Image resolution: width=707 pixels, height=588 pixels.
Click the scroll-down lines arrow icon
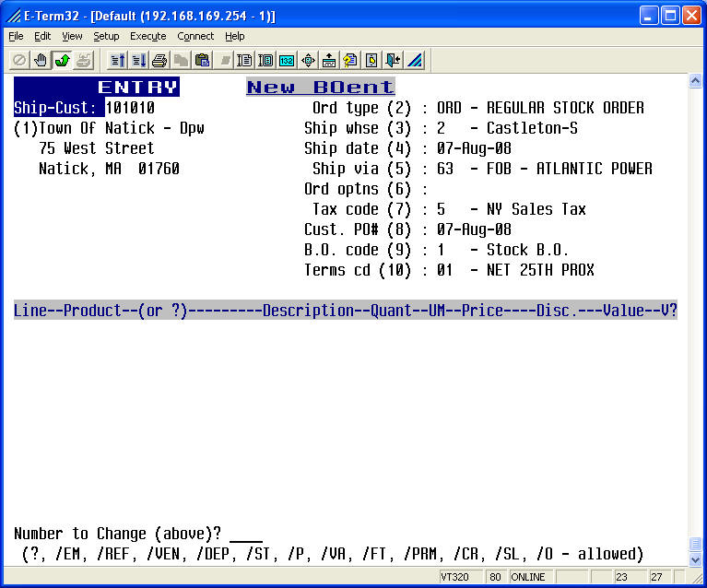coord(139,60)
